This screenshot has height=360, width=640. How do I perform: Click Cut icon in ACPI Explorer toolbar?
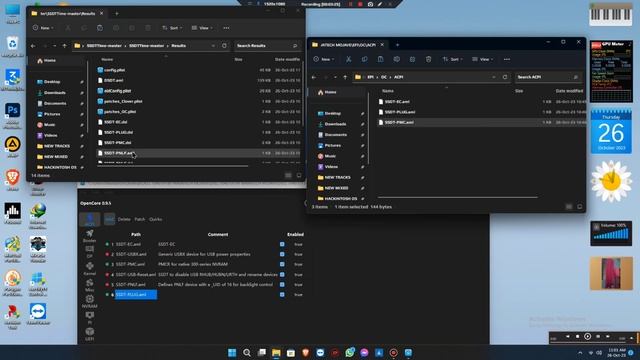click(349, 59)
